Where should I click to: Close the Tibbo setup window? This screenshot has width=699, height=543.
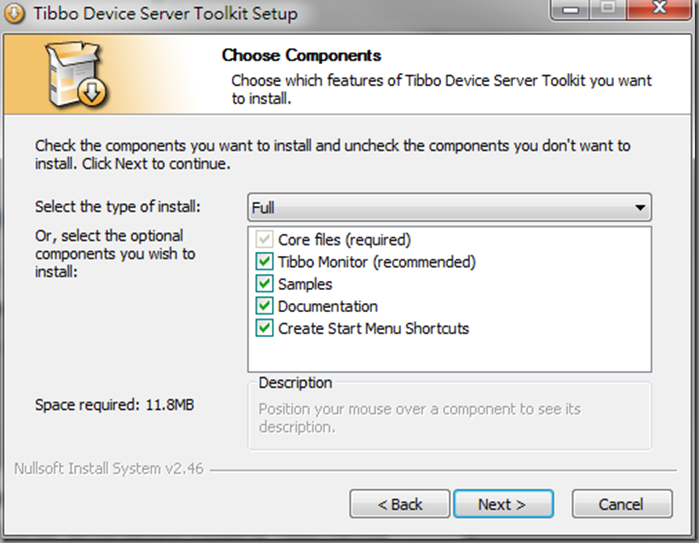click(x=659, y=9)
